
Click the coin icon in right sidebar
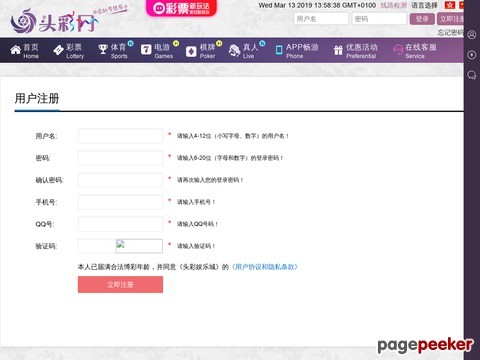point(472,55)
